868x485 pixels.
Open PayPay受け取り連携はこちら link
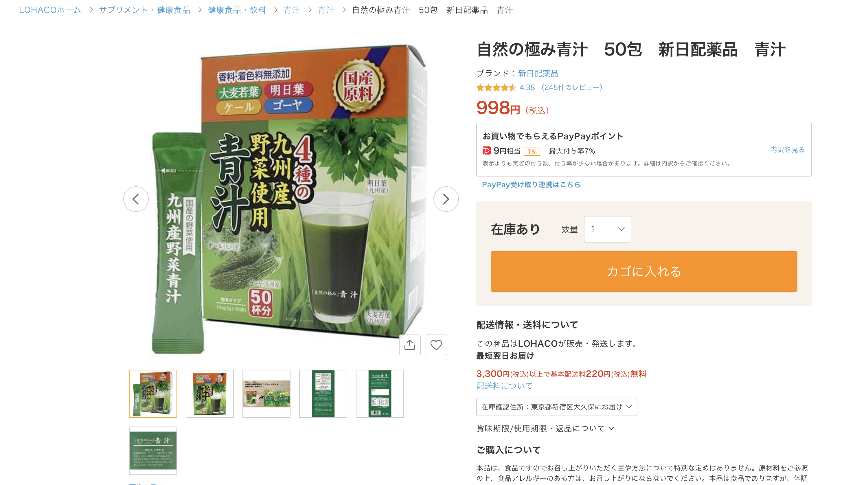pos(531,185)
